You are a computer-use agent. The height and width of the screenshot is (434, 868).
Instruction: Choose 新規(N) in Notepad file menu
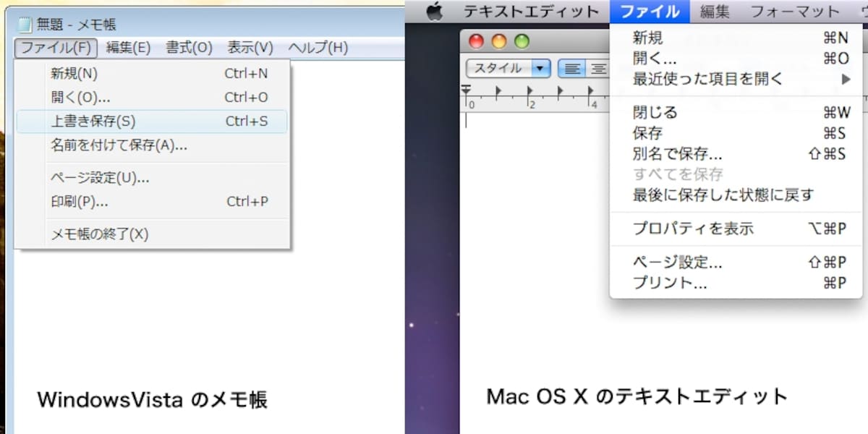(152, 73)
